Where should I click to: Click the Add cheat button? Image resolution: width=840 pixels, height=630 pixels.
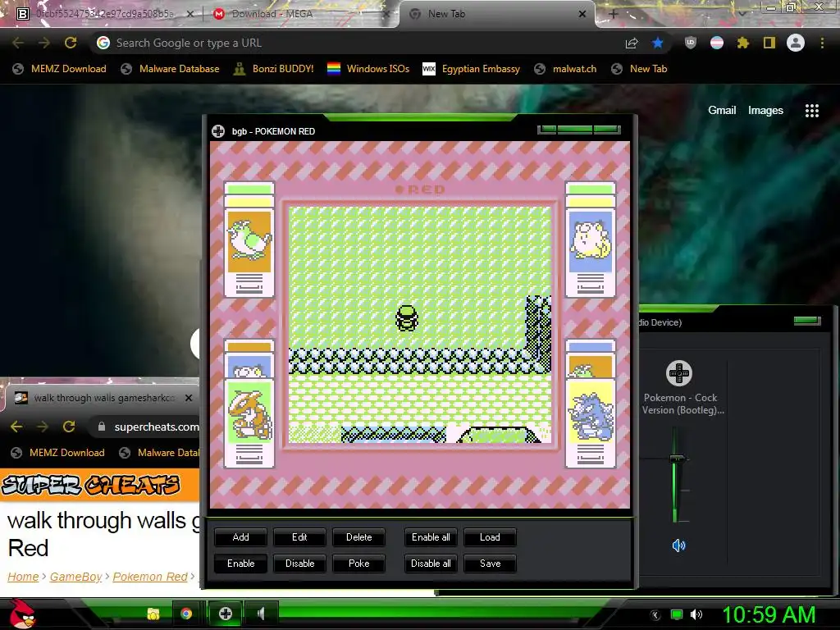[240, 537]
